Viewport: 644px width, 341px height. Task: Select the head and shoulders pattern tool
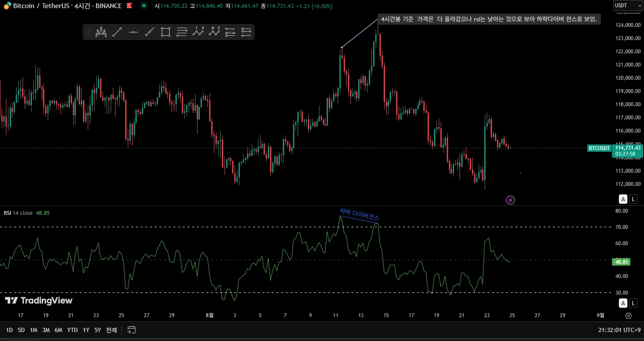pos(101,32)
